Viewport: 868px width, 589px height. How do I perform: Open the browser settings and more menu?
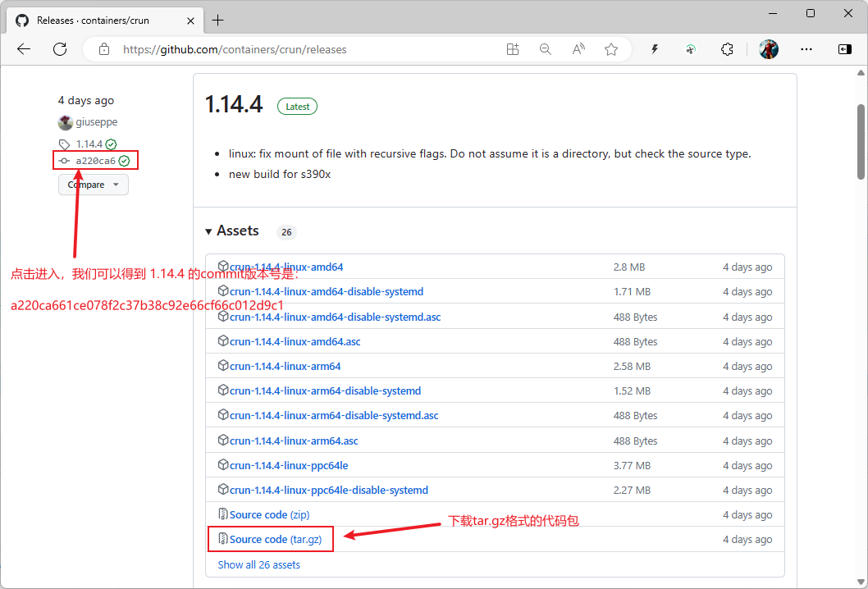point(806,49)
